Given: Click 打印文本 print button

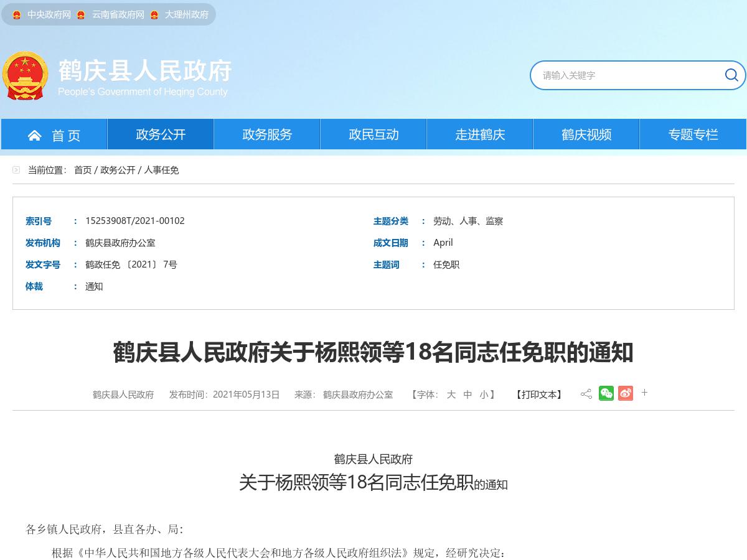Looking at the screenshot, I should click(x=539, y=394).
